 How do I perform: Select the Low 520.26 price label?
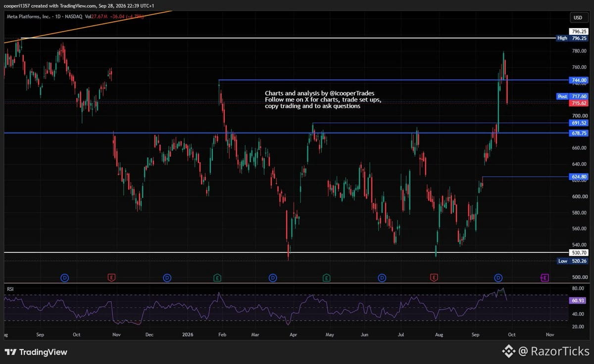tap(571, 261)
